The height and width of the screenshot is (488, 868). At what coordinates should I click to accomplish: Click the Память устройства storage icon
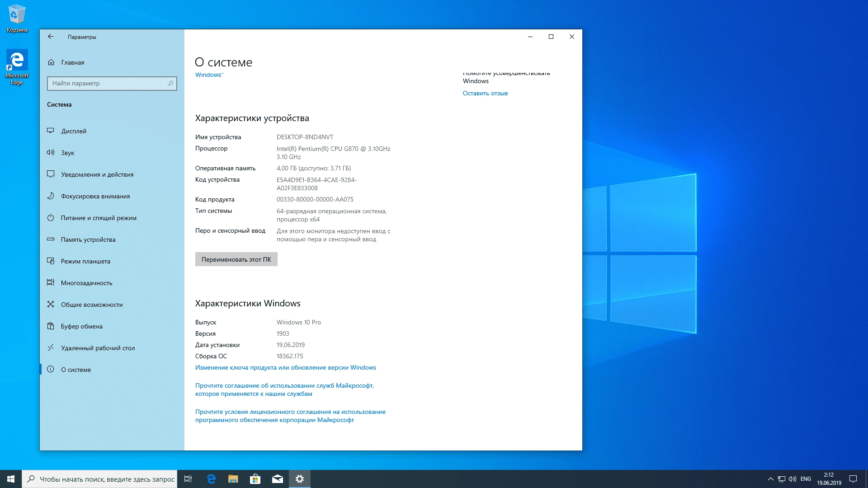51,239
